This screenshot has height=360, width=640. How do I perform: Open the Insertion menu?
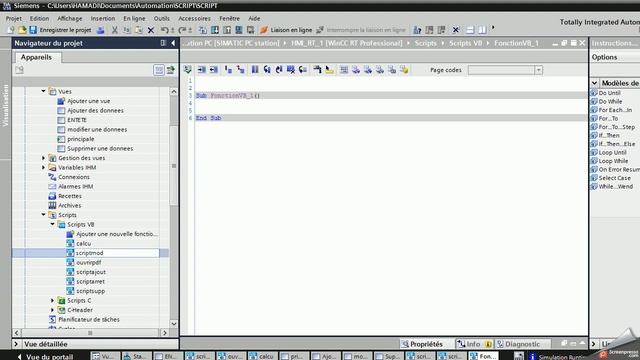pos(103,18)
